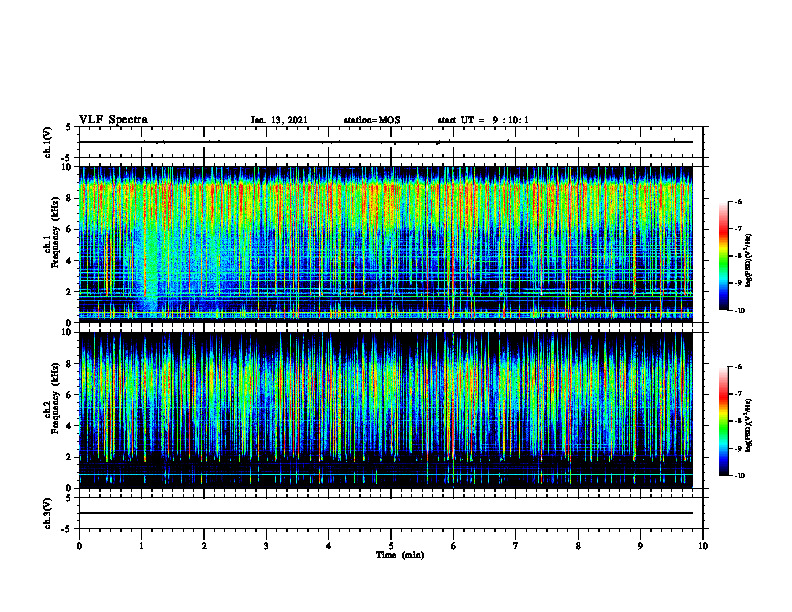This screenshot has width=792, height=612.
Task: Click the log(PSD) units label beside ch.1 color bar
Action: click(x=749, y=260)
